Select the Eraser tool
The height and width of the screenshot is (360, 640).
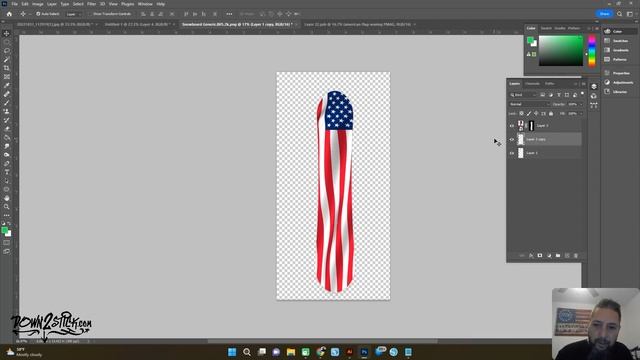(7, 129)
